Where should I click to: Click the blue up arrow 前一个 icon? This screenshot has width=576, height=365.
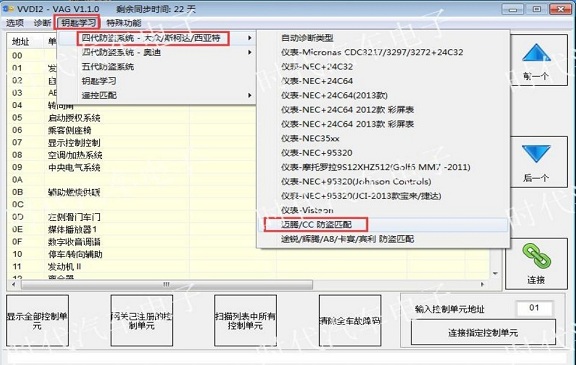536,53
